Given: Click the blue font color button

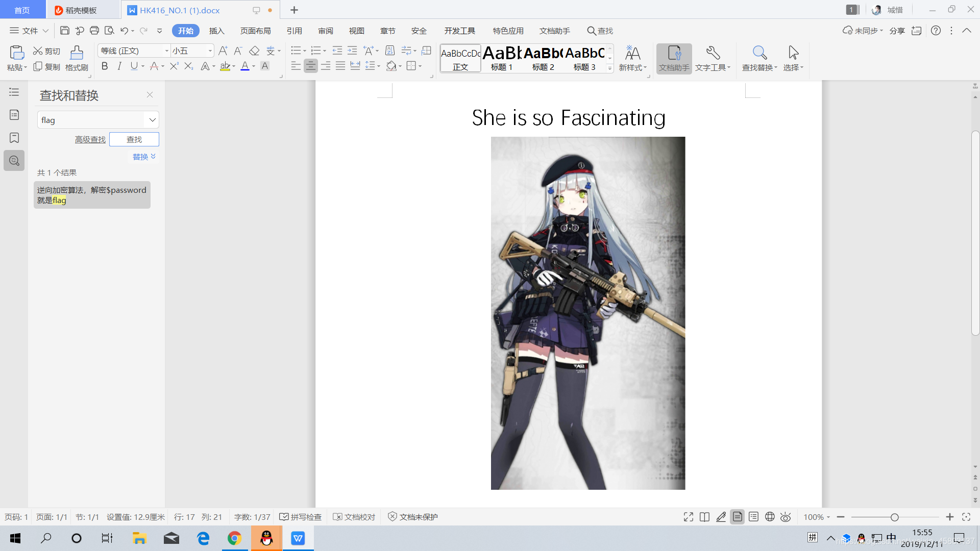Looking at the screenshot, I should 245,66.
